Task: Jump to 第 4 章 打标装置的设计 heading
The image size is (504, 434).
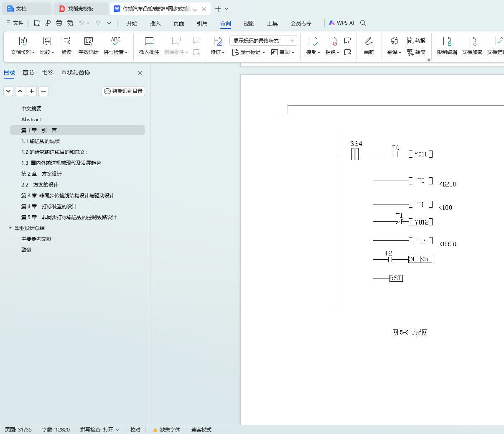Action: (x=49, y=206)
